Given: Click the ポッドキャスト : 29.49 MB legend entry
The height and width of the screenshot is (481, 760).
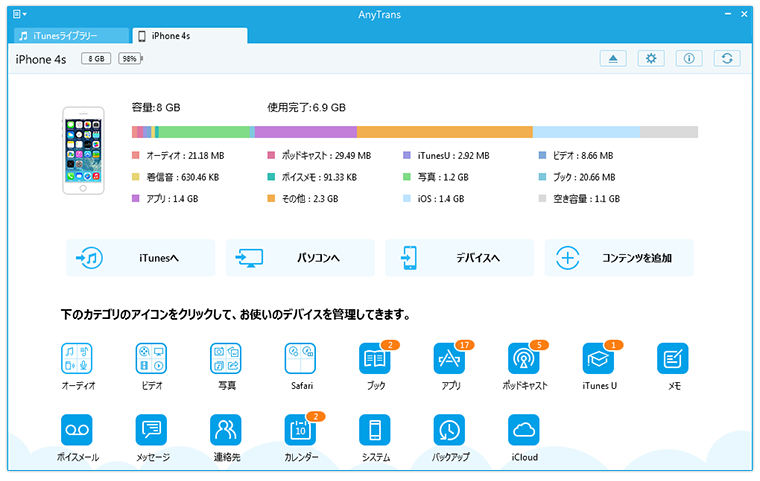Looking at the screenshot, I should pos(319,156).
